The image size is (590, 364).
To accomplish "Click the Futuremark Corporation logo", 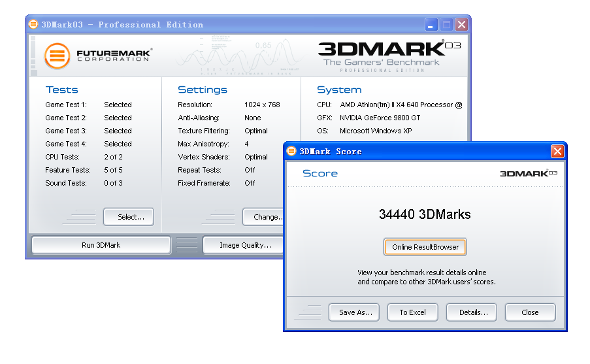I will [x=98, y=55].
